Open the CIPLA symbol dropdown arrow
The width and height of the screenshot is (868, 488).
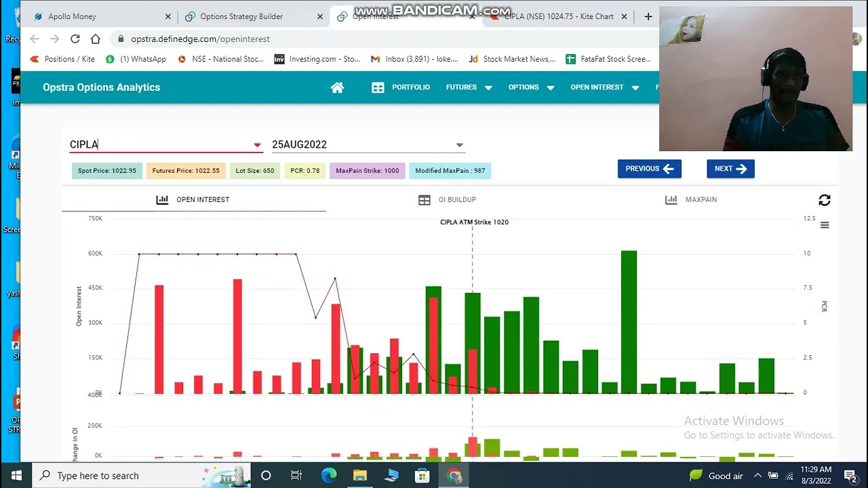click(x=257, y=145)
